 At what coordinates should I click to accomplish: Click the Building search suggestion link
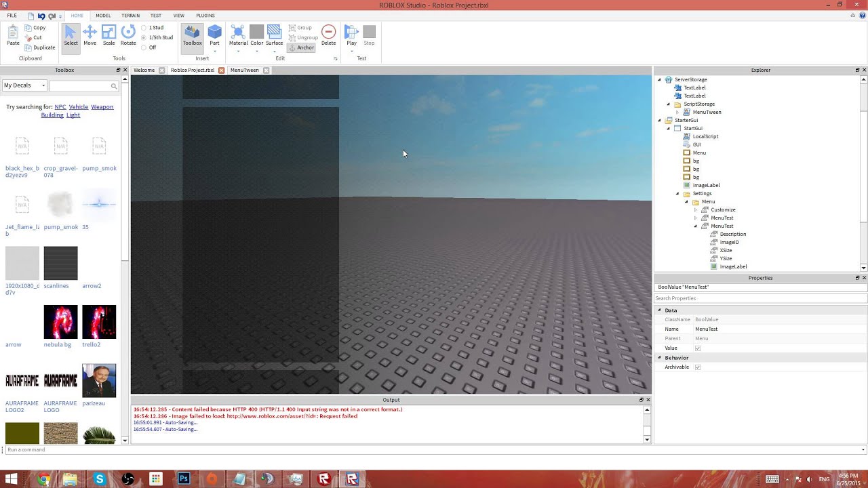pyautogui.click(x=52, y=115)
